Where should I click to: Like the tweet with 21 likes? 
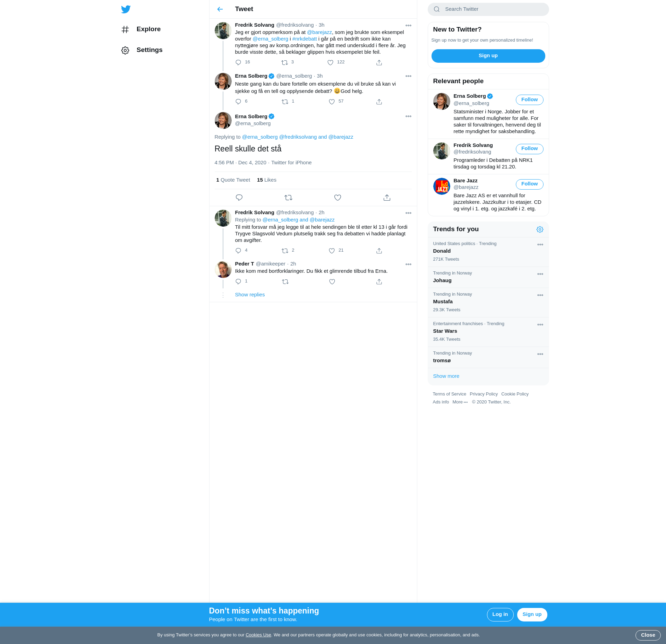[332, 251]
